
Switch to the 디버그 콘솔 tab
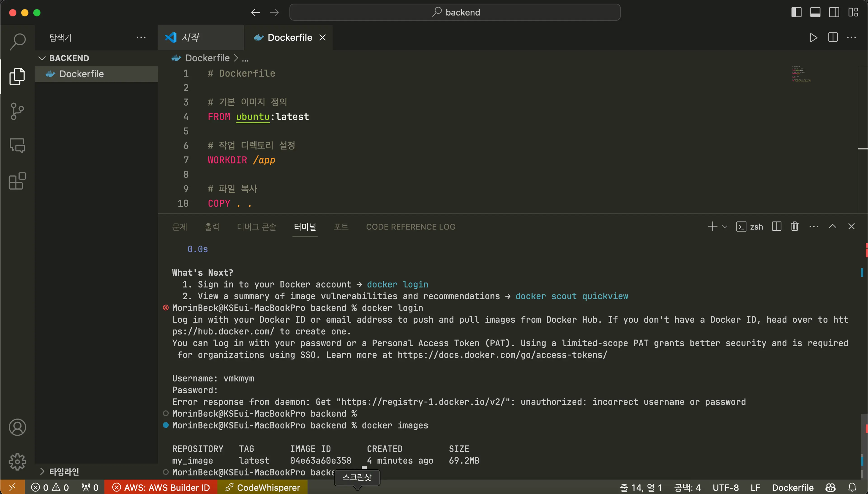(257, 227)
